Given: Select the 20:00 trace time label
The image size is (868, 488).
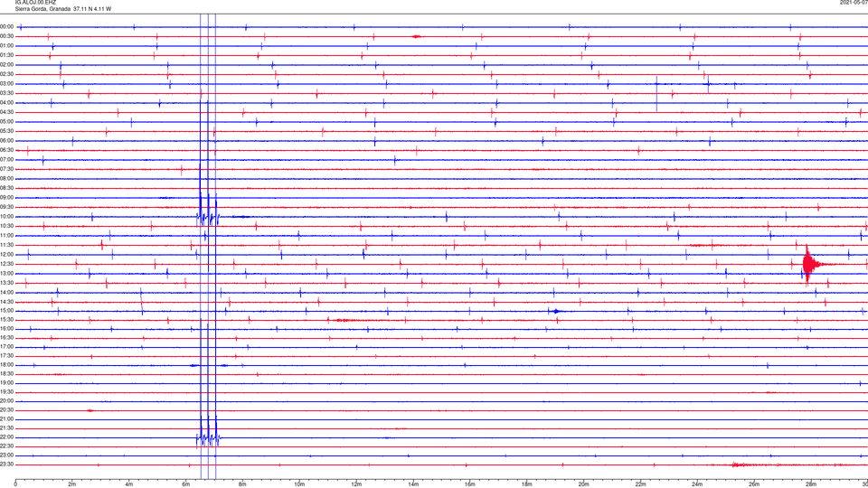Looking at the screenshot, I should point(7,401).
